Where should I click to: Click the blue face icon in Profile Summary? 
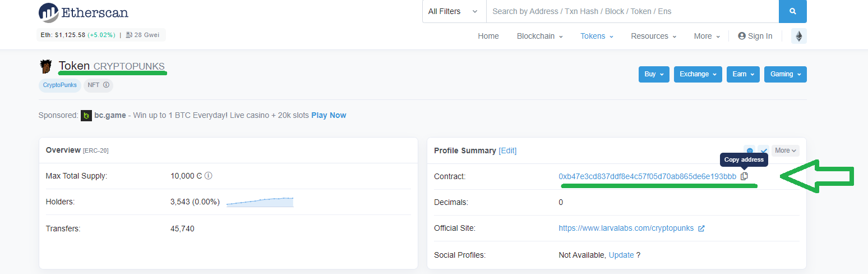click(749, 150)
